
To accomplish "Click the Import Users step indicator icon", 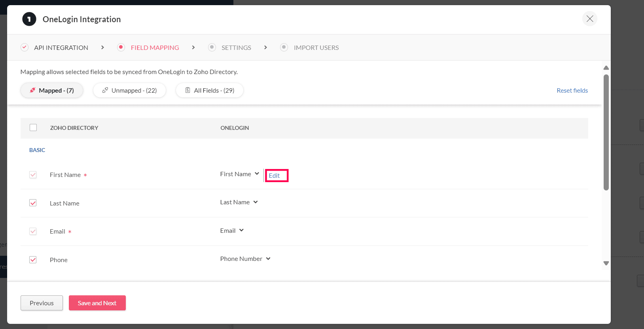I will point(284,48).
